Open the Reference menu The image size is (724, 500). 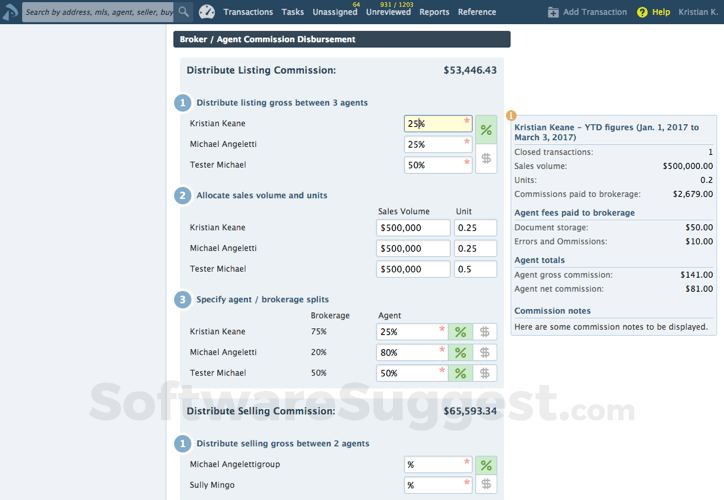click(x=477, y=12)
